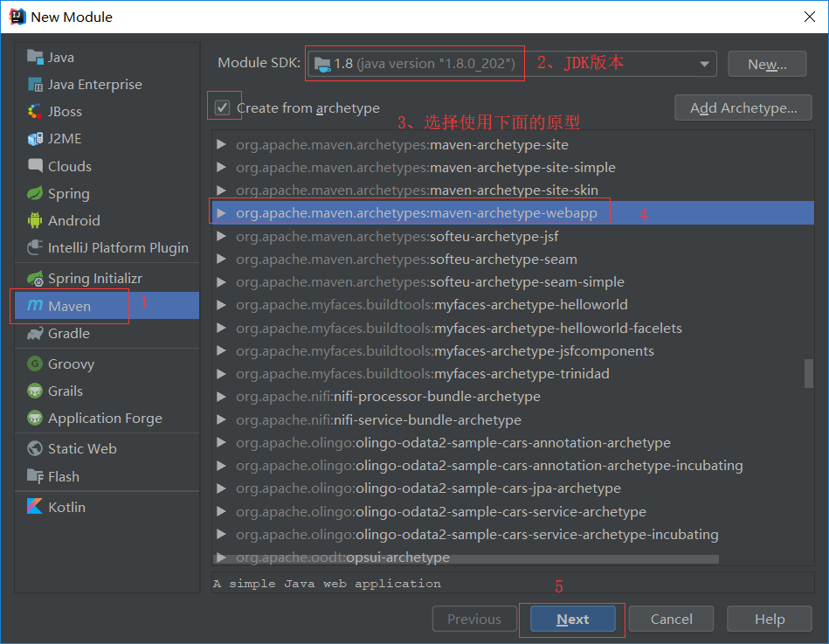Click the IntelliJ Platform Plugin icon
The image size is (829, 644).
tap(35, 247)
